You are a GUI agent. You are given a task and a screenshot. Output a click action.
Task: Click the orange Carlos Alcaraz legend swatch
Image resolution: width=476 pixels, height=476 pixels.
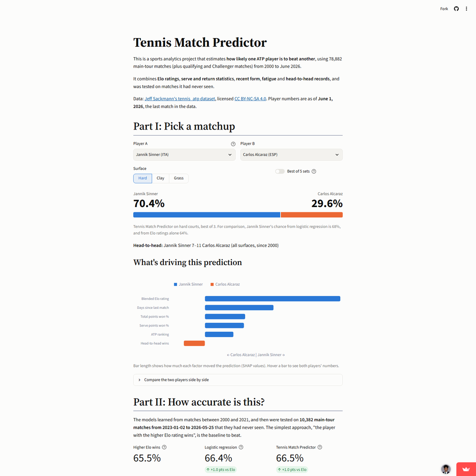tap(212, 285)
